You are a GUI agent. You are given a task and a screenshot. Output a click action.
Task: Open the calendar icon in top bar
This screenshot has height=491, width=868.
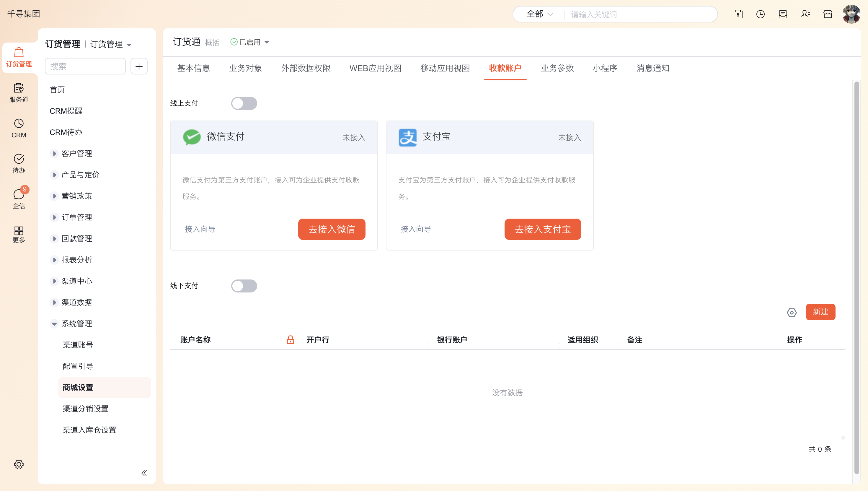click(x=738, y=14)
